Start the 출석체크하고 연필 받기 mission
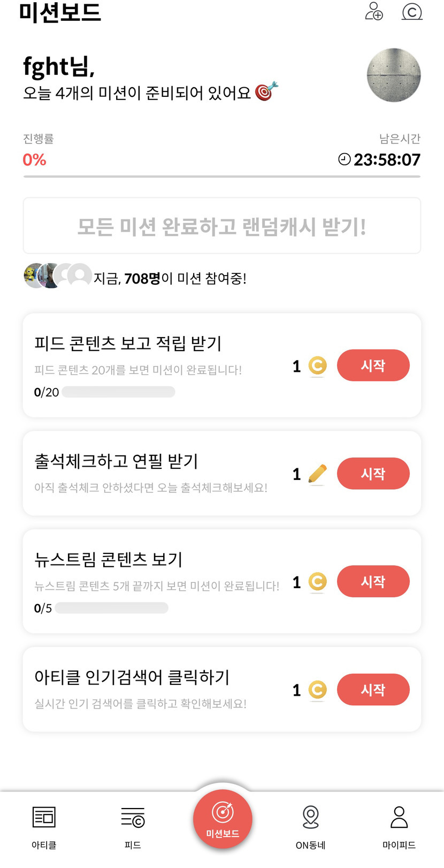 (x=373, y=474)
